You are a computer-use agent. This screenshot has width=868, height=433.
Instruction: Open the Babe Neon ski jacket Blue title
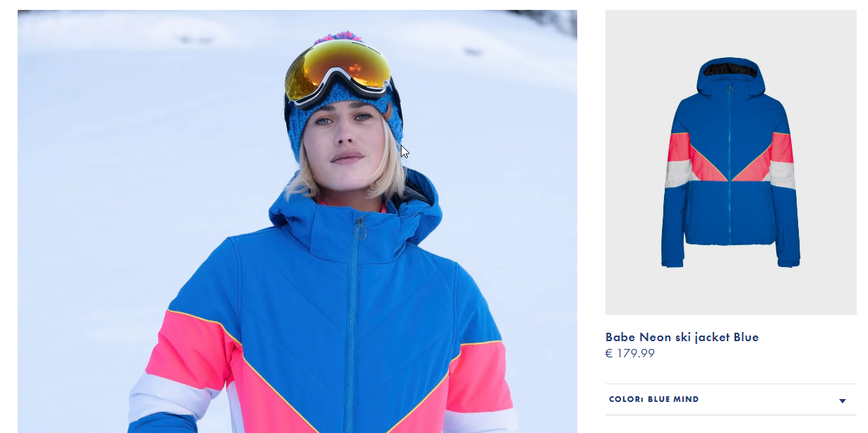pos(682,337)
